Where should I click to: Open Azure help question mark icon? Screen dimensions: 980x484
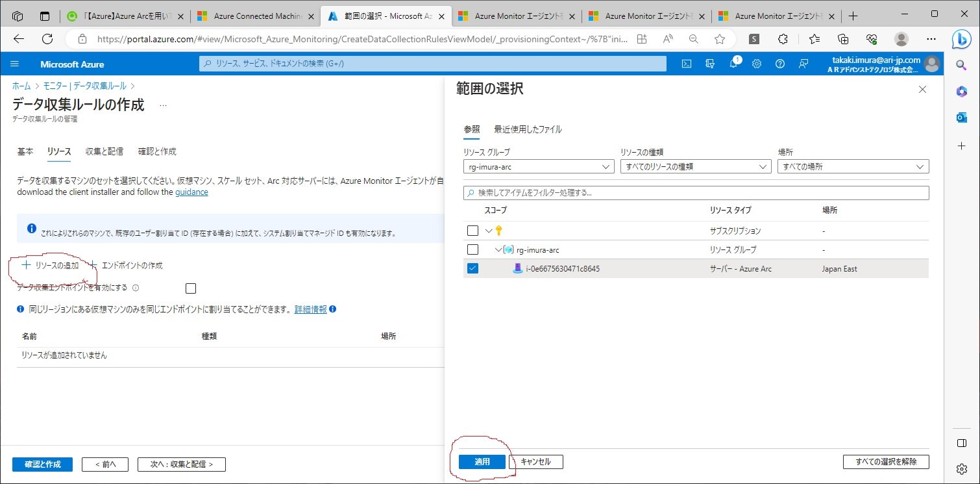point(780,64)
